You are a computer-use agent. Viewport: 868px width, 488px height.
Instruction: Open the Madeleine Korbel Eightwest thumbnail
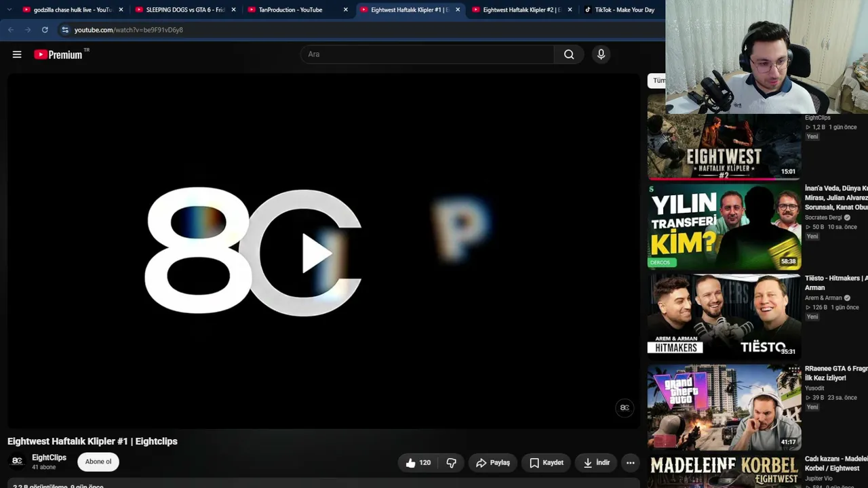(x=724, y=472)
